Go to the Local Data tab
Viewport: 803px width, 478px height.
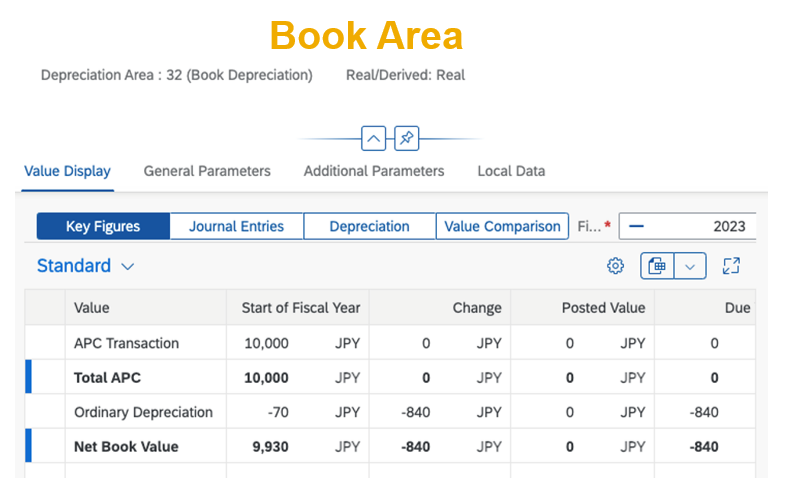[511, 171]
